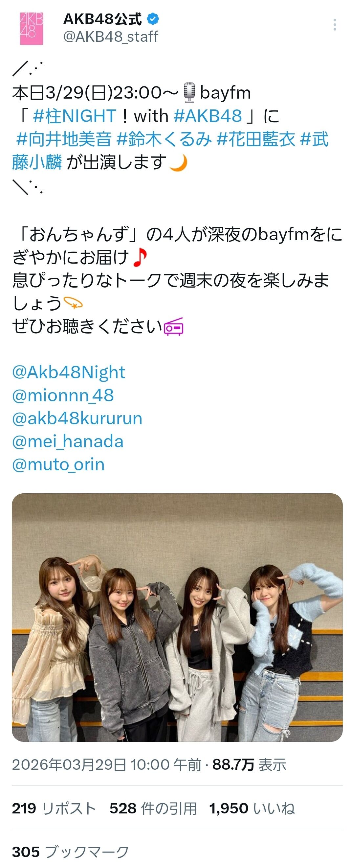Screen dimensions: 350x868
Task: Open hashtag #鈴木くるみ
Action: (164, 139)
